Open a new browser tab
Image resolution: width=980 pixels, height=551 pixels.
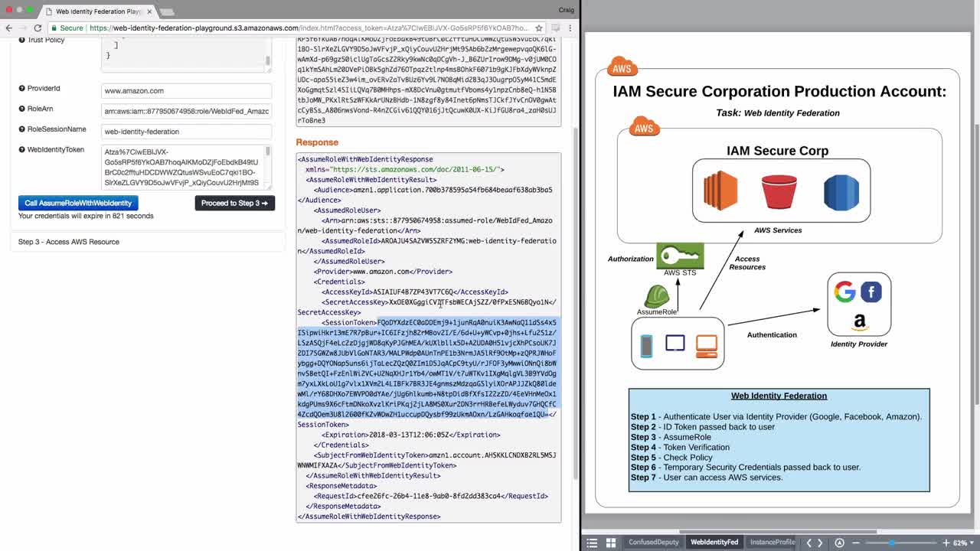click(x=167, y=12)
